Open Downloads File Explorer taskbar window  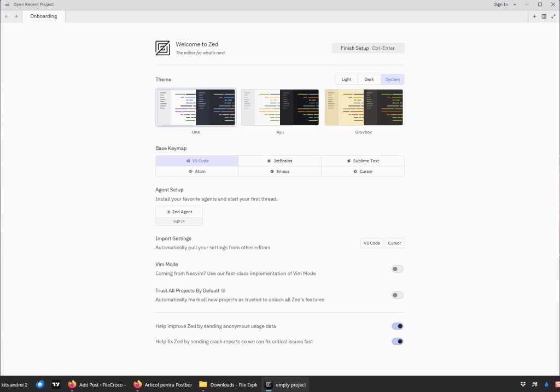[x=228, y=384]
